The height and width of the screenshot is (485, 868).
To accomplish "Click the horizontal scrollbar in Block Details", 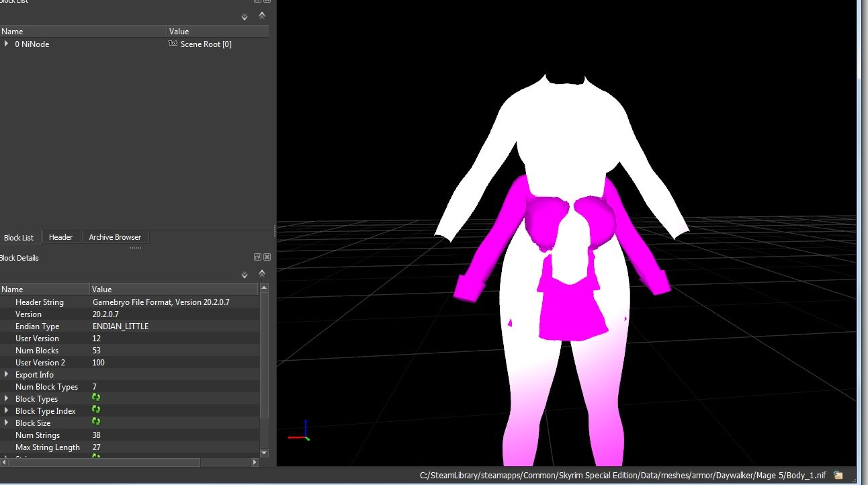I will tap(101, 462).
